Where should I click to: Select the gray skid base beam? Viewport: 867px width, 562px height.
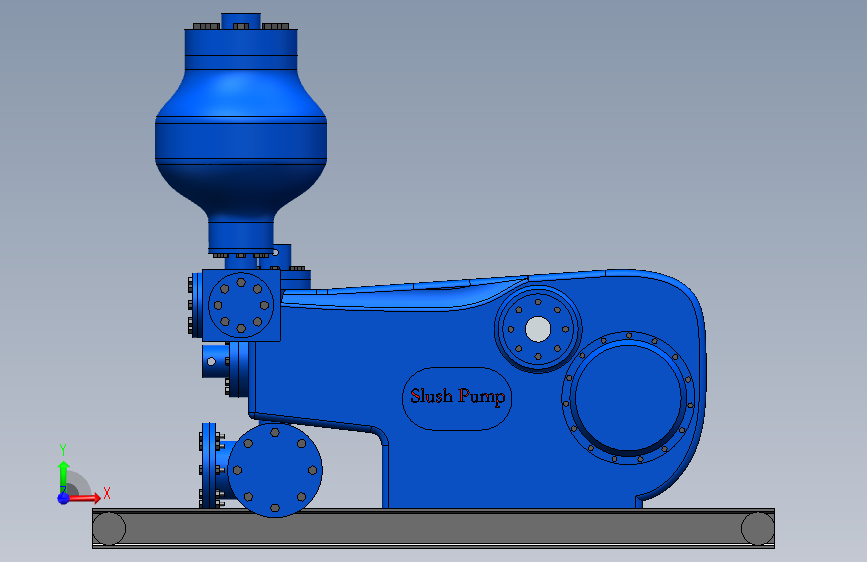(x=434, y=528)
